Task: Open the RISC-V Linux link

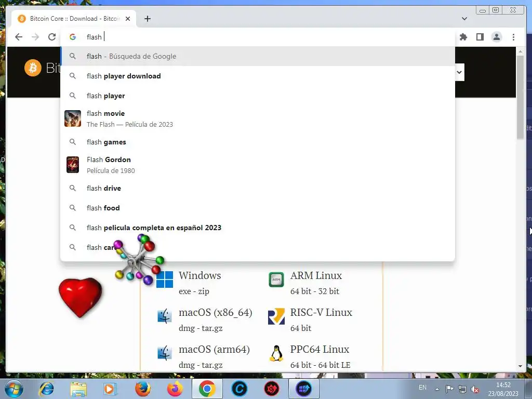Action: [x=321, y=312]
